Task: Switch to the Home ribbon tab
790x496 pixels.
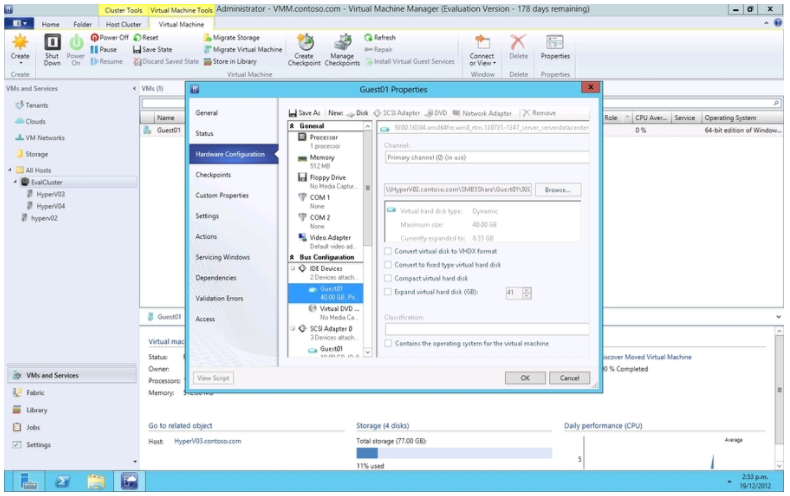Action: click(50, 24)
